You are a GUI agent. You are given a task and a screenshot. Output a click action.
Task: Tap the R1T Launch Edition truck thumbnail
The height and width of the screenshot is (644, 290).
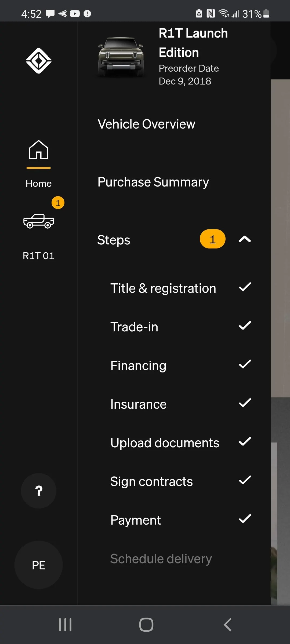[x=121, y=57]
